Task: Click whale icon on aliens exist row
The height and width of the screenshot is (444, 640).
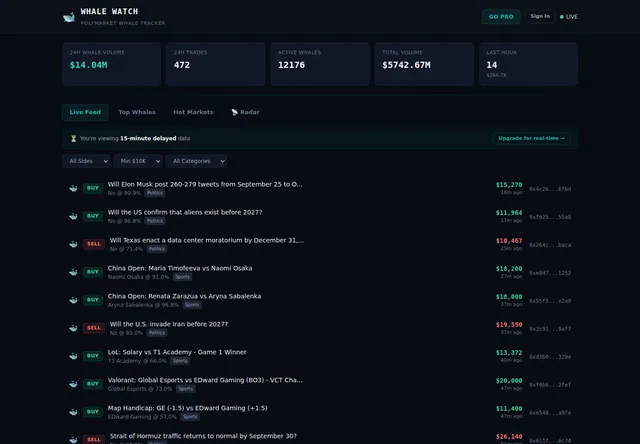Action: coord(73,216)
